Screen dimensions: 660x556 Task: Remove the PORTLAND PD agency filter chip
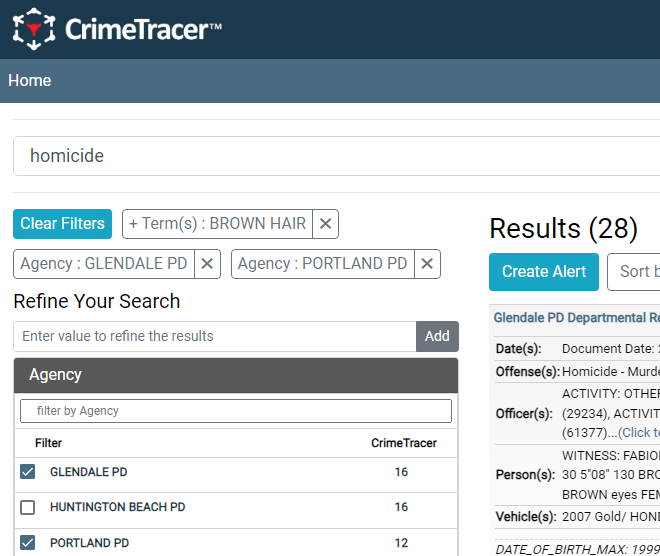point(427,264)
